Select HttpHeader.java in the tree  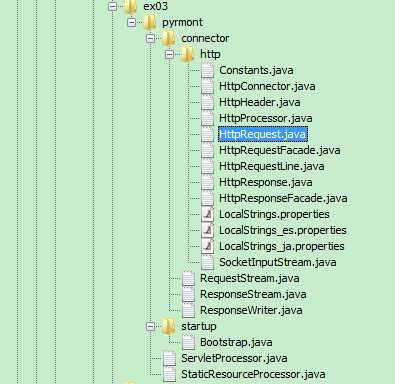260,103
